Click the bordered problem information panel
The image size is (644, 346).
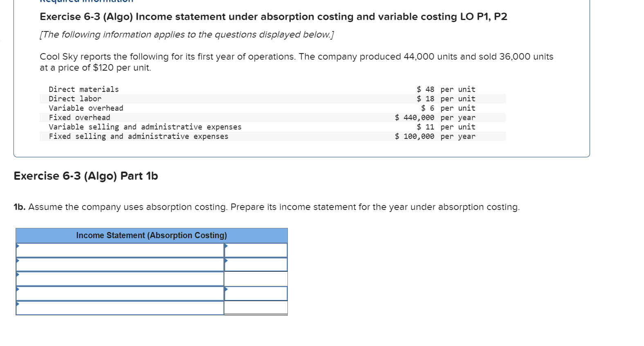click(302, 78)
